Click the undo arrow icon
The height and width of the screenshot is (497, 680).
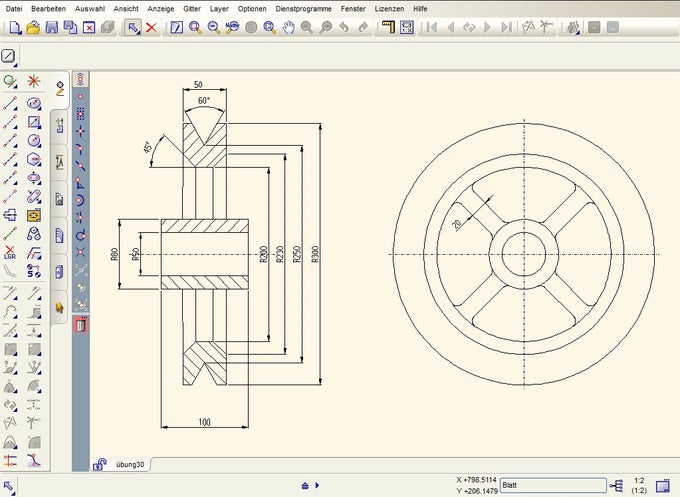click(344, 28)
